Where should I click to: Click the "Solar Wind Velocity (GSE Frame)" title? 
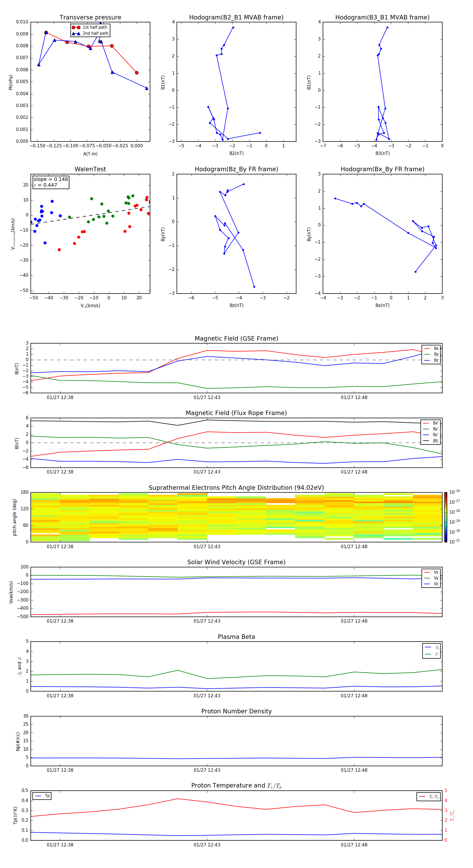236,562
